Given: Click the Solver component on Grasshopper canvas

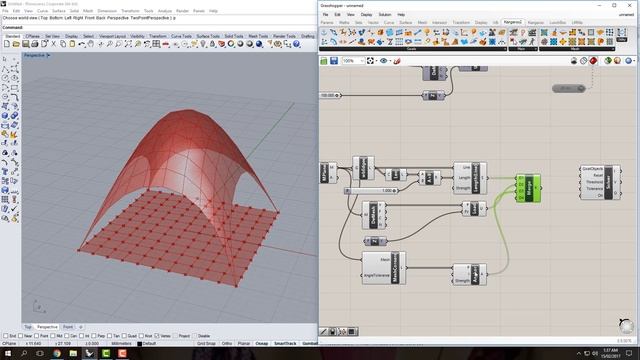Looking at the screenshot, I should [600, 182].
